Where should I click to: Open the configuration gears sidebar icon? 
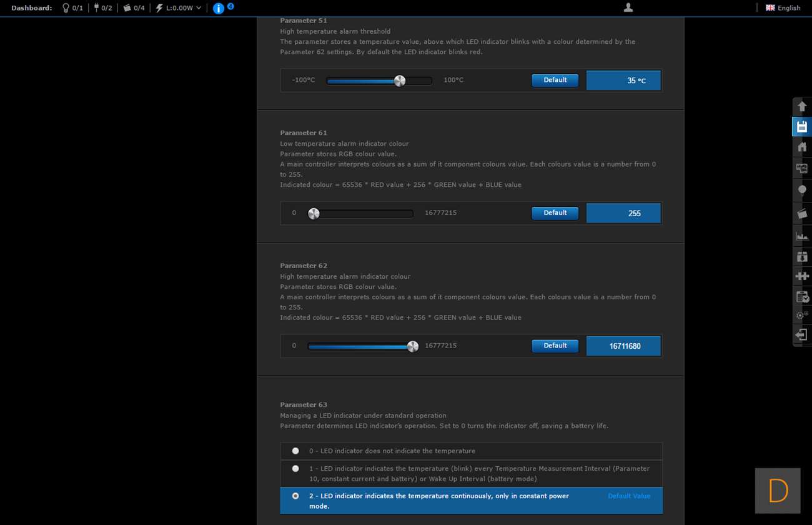[802, 316]
